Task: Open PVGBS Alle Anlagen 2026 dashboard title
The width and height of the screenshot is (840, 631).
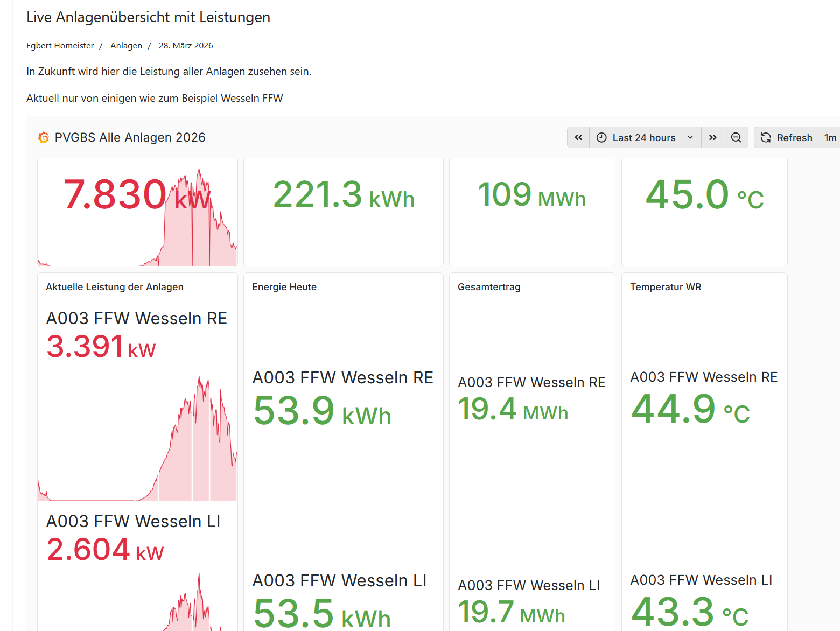Action: coord(130,138)
